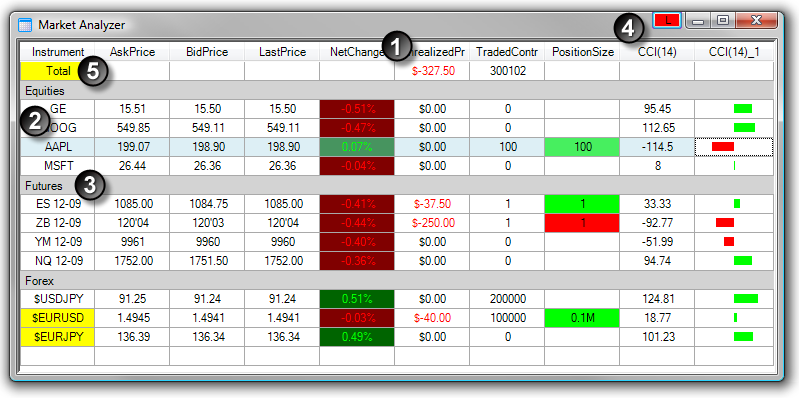Image resolution: width=799 pixels, height=398 pixels.
Task: Click AAPL's ask price 199.07
Action: 132,147
